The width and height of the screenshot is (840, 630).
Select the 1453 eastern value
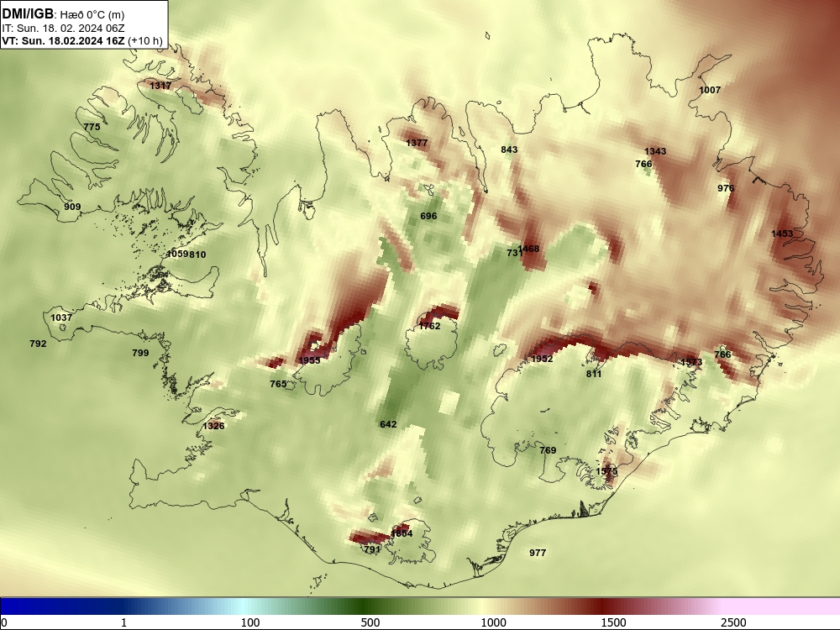782,234
